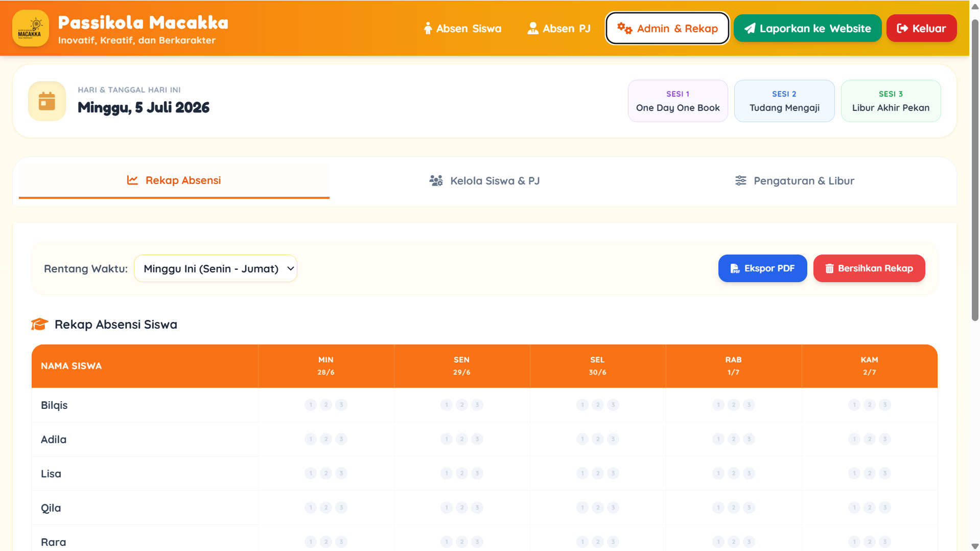Viewport: 980px width, 551px height.
Task: Click the NAMA SISWA column header
Action: pyautogui.click(x=145, y=366)
